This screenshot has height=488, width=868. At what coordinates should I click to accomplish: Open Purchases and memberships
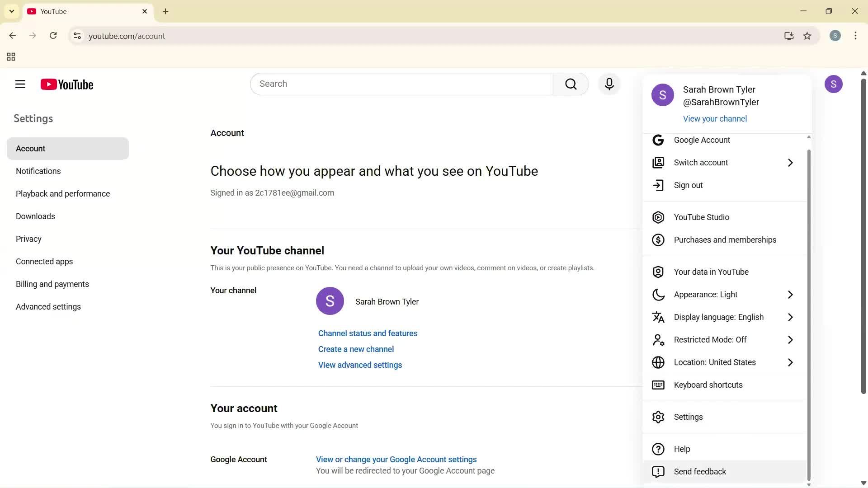point(725,239)
